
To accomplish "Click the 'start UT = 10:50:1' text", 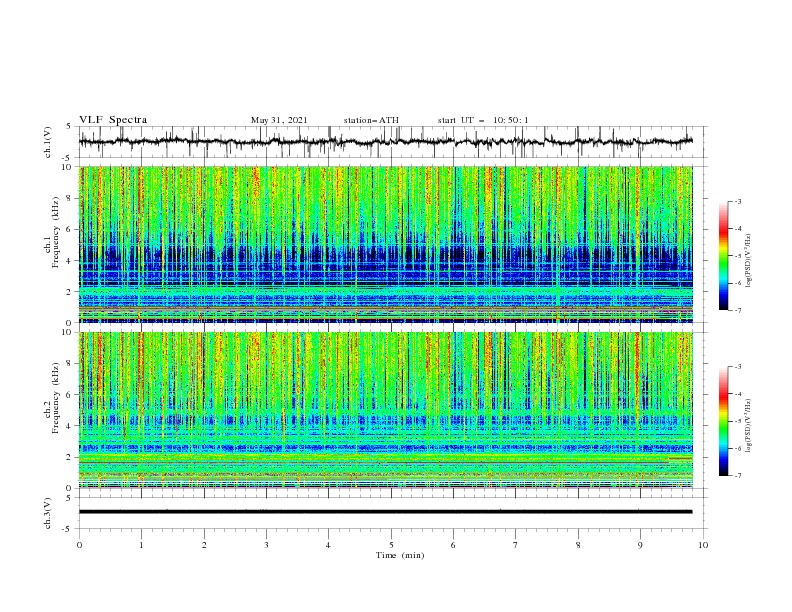I will point(483,120).
